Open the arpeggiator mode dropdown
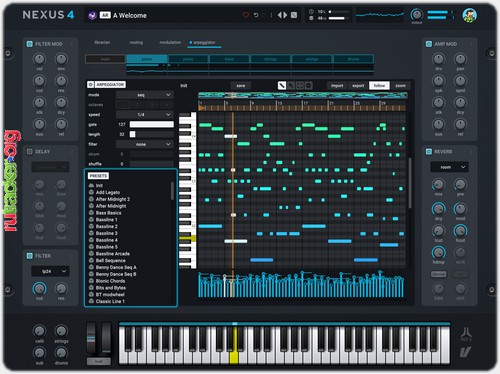 pyautogui.click(x=145, y=95)
